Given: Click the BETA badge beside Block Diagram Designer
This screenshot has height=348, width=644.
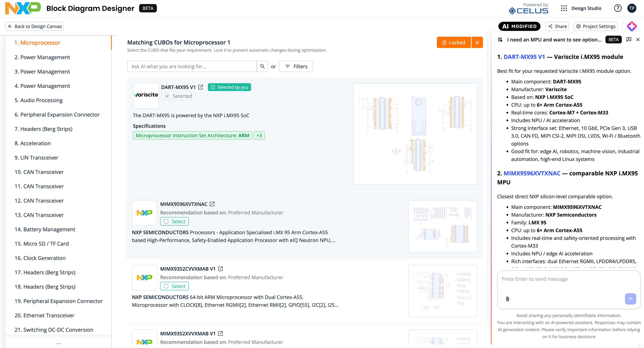Looking at the screenshot, I should pos(148,8).
